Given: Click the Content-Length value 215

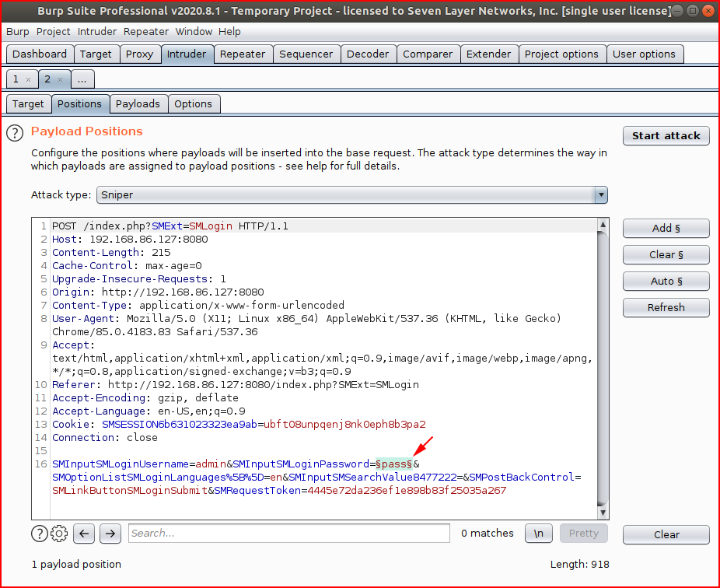Looking at the screenshot, I should click(x=161, y=253).
